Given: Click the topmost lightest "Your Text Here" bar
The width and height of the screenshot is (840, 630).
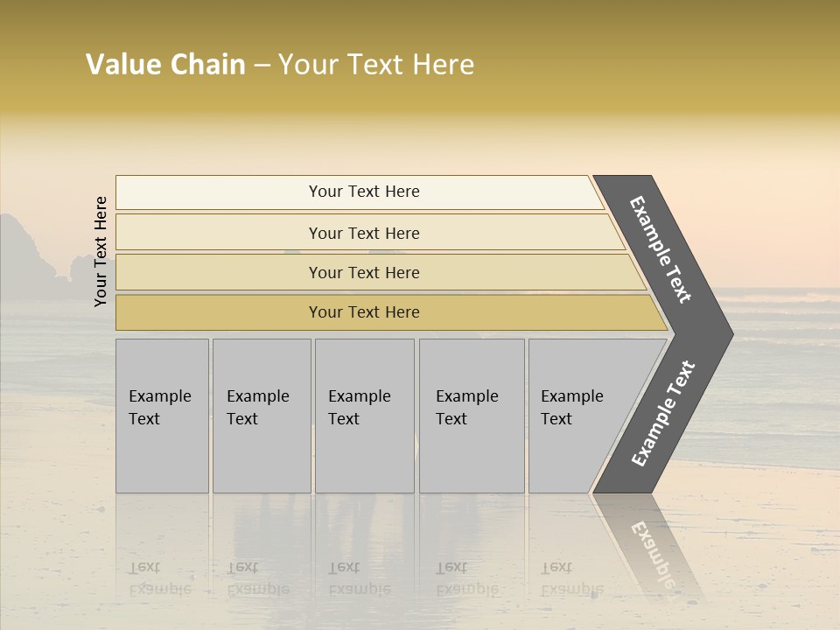Looking at the screenshot, I should [363, 192].
